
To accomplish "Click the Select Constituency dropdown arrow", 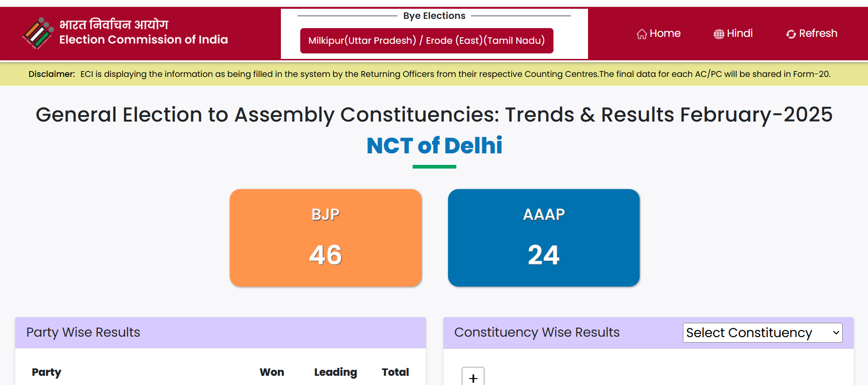I will (x=836, y=332).
